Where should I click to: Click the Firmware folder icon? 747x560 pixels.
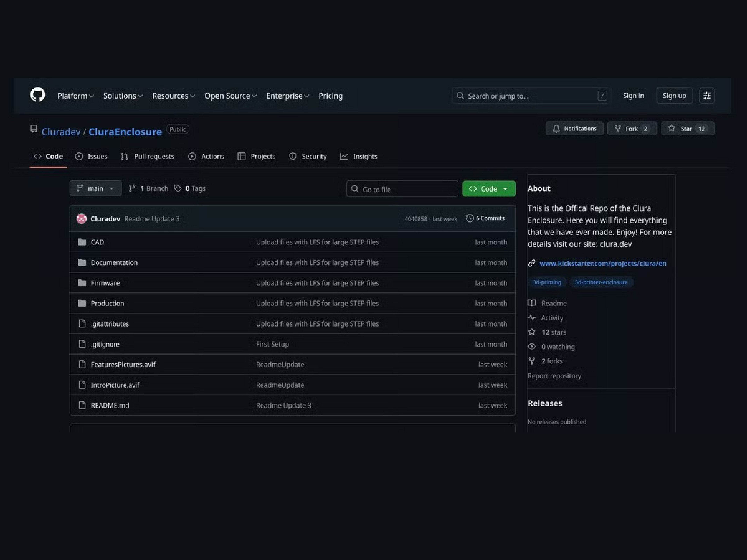82,283
